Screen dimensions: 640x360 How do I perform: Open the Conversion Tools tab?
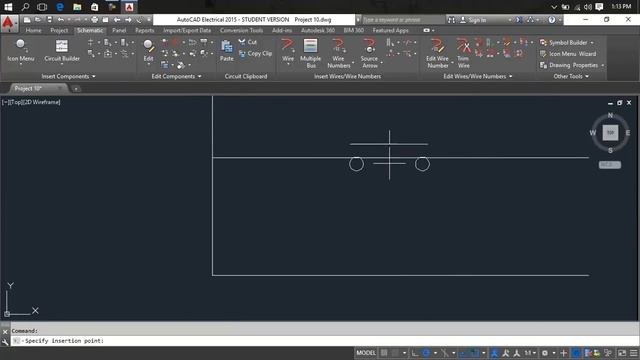241,30
